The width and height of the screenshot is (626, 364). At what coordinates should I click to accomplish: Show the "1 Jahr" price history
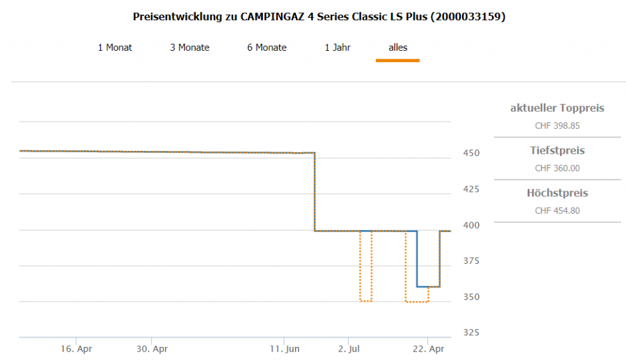click(x=337, y=48)
